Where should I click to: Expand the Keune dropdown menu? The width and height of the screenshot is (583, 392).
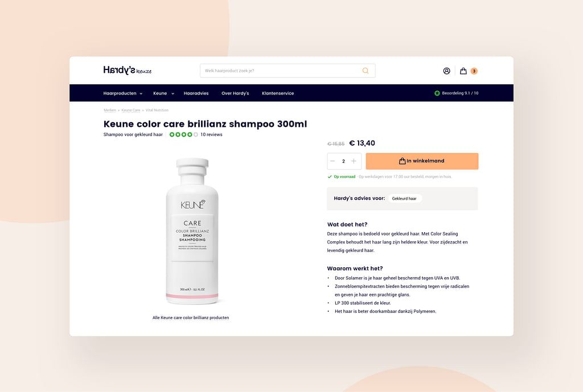[163, 93]
